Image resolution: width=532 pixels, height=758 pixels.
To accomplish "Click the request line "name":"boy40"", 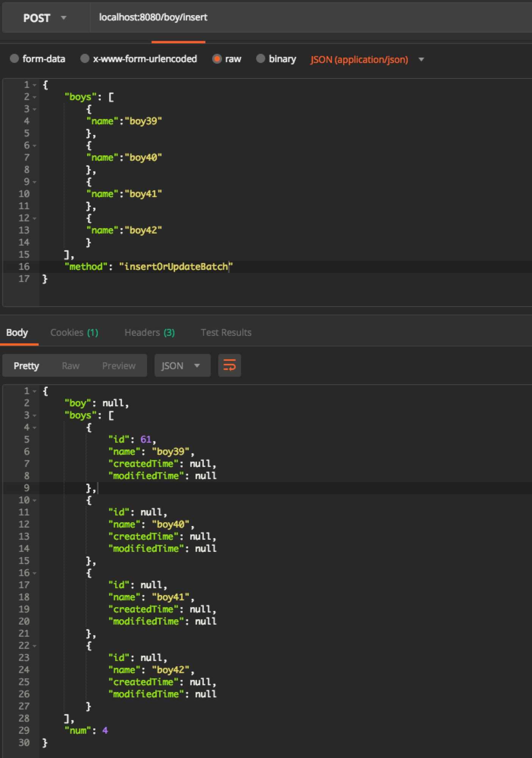I will coord(124,158).
